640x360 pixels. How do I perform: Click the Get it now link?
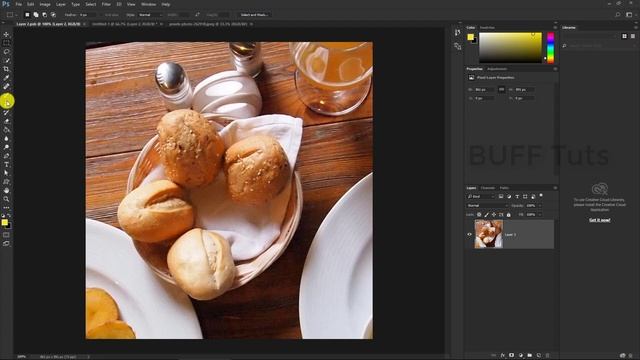[600, 220]
